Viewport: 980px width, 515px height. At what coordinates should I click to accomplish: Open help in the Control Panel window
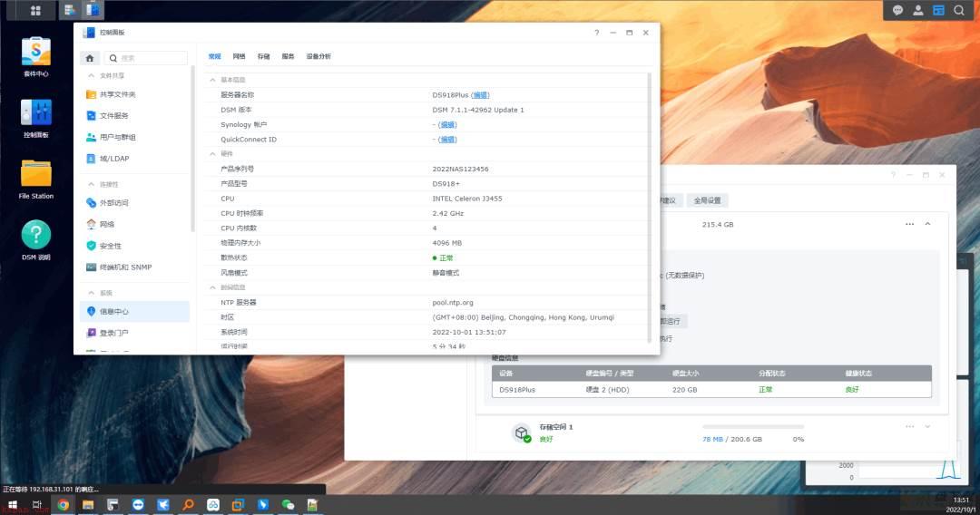(x=596, y=33)
